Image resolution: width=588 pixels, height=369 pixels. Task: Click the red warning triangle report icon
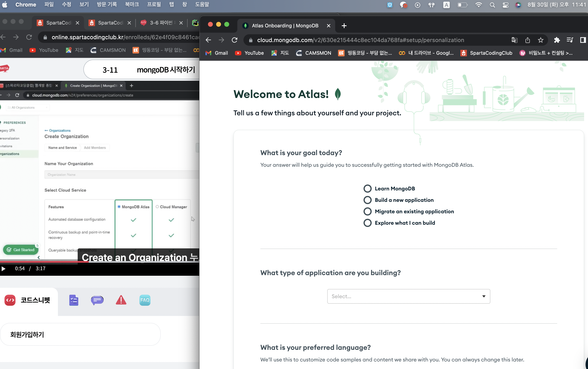point(121,300)
